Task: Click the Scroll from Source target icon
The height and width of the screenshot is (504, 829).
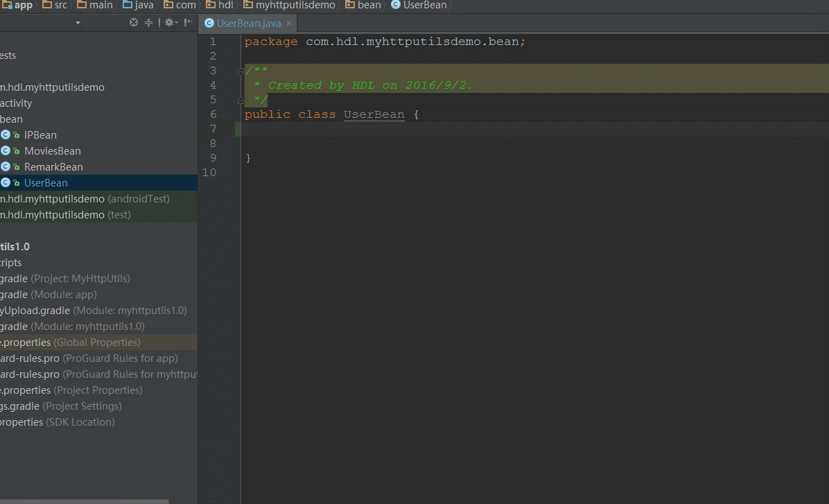Action: tap(134, 23)
